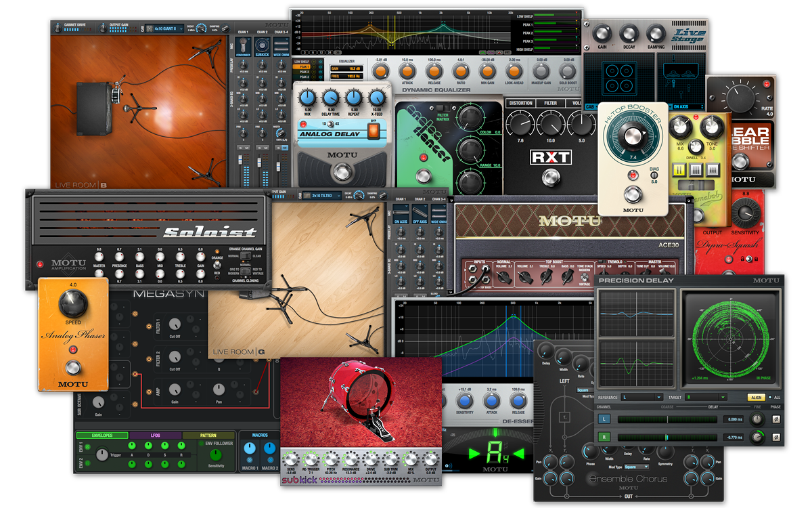
Task: Click the L channel button in Precision Delay
Action: pos(605,419)
